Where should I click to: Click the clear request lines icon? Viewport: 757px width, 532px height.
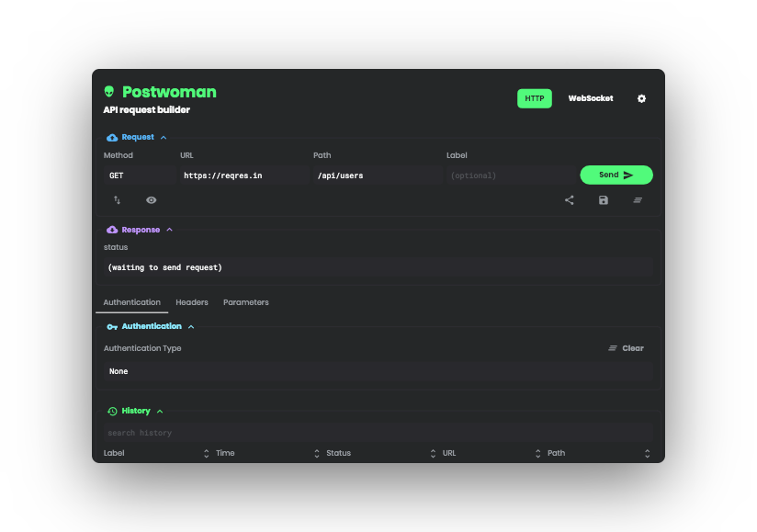[638, 200]
